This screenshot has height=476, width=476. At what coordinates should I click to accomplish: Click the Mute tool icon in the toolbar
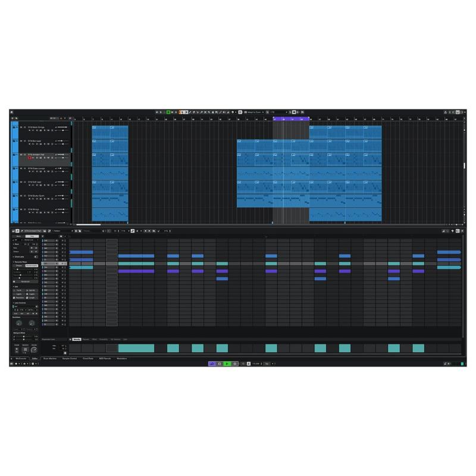(x=205, y=111)
